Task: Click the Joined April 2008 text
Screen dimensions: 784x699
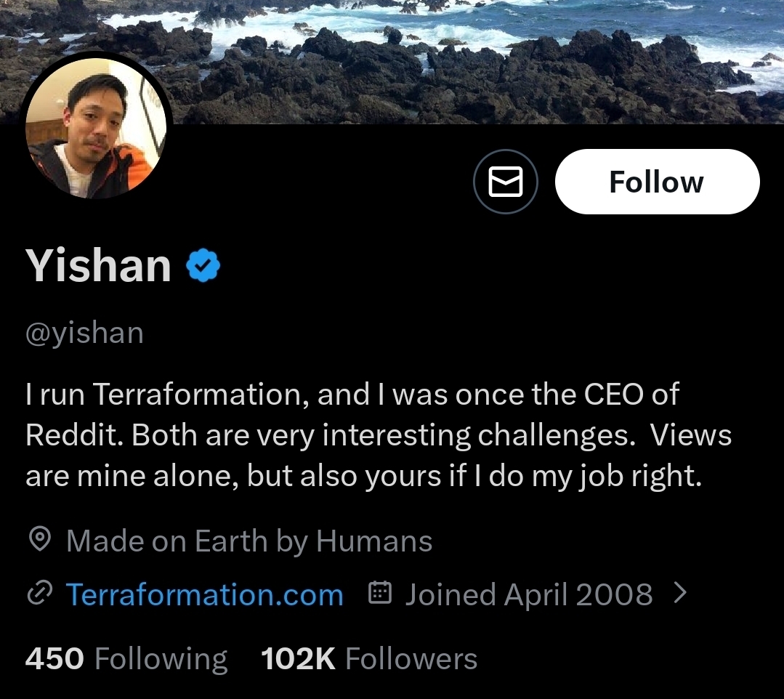Action: (x=528, y=594)
